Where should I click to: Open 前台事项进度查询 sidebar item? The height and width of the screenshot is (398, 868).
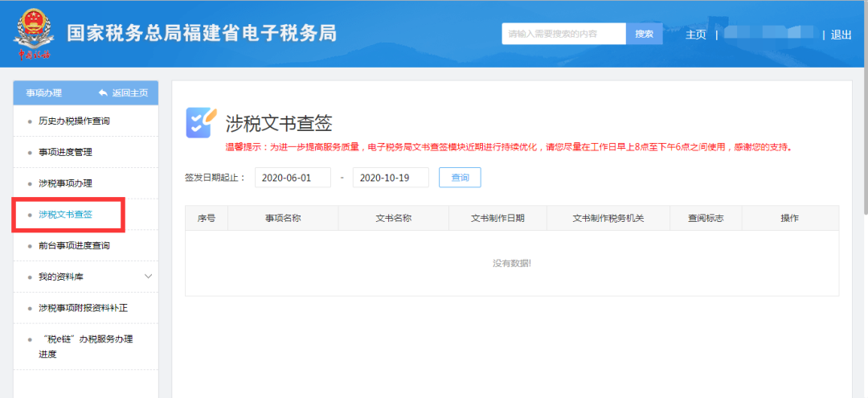click(x=74, y=245)
